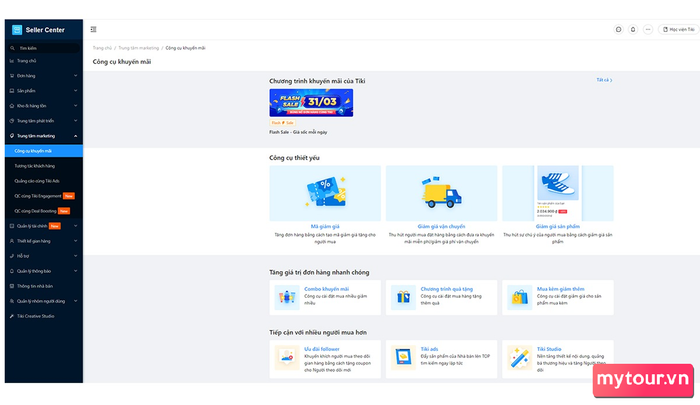Click the Combo khuyến mãi card icon
Image resolution: width=700 pixels, height=405 pixels.
coord(287,297)
